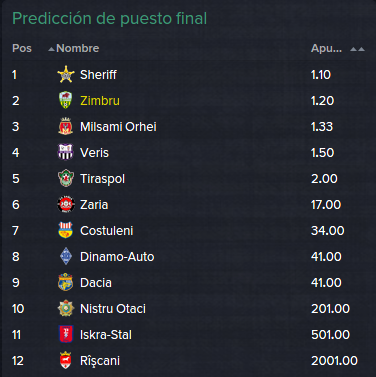The height and width of the screenshot is (377, 376).
Task: Sort by the Nombre column header
Action: pyautogui.click(x=77, y=48)
